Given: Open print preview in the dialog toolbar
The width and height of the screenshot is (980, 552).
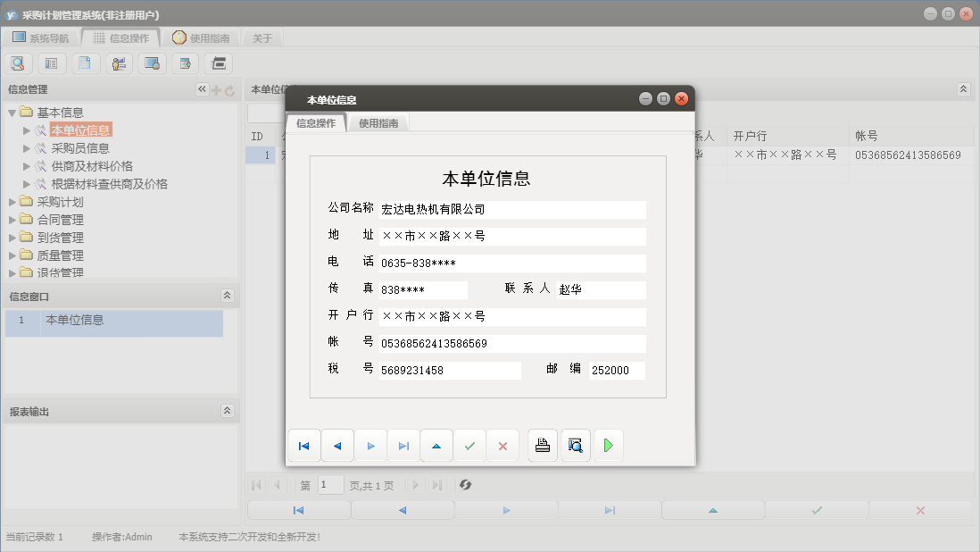Looking at the screenshot, I should [x=575, y=445].
